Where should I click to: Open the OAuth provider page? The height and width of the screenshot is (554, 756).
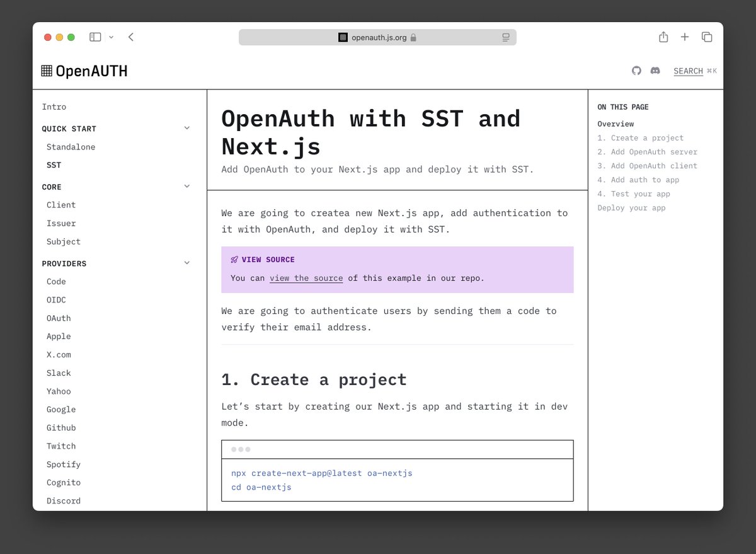click(59, 318)
